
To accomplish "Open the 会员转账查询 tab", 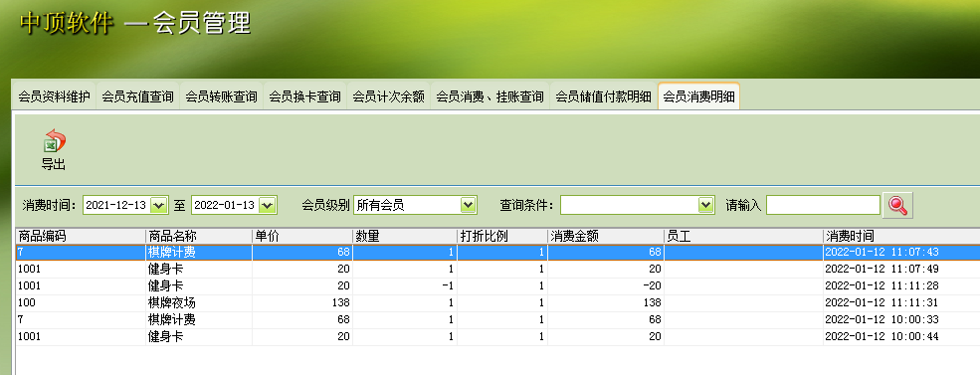I will (221, 96).
